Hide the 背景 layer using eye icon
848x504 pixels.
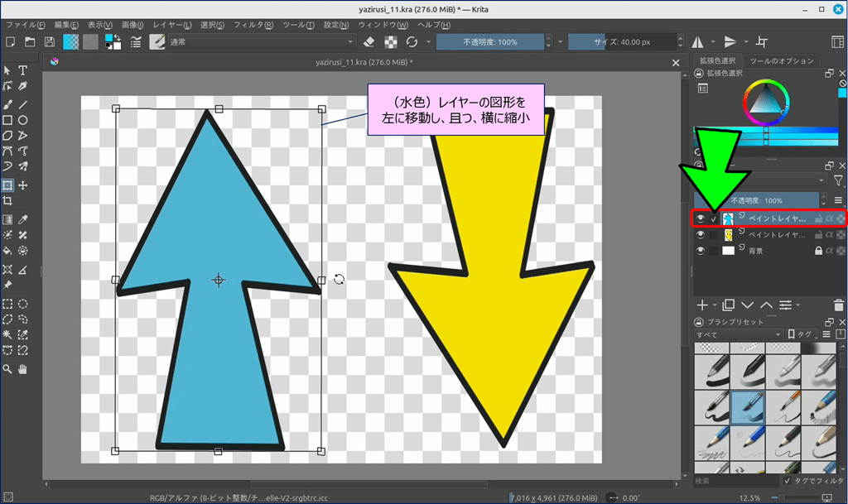click(x=701, y=251)
